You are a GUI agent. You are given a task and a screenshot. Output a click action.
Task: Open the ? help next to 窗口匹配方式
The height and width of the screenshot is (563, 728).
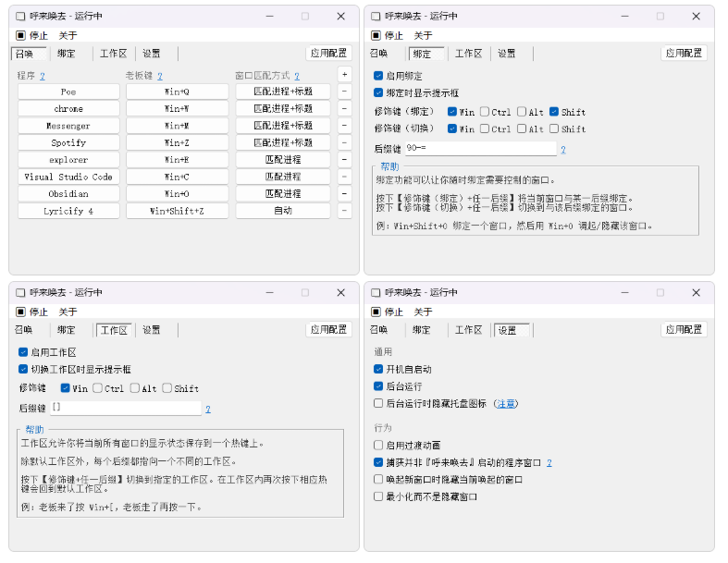coord(296,76)
